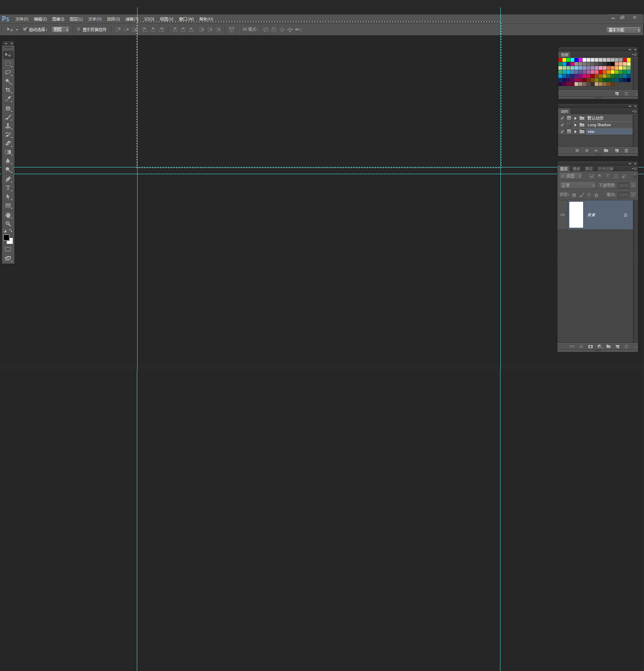
Task: Open the 历史记录 tab
Action: point(605,169)
